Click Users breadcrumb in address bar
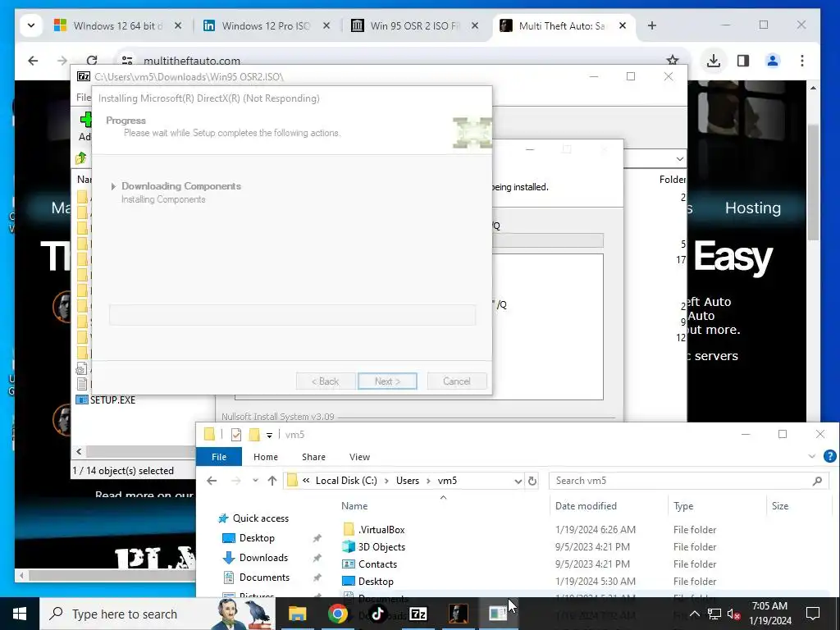 click(x=407, y=481)
